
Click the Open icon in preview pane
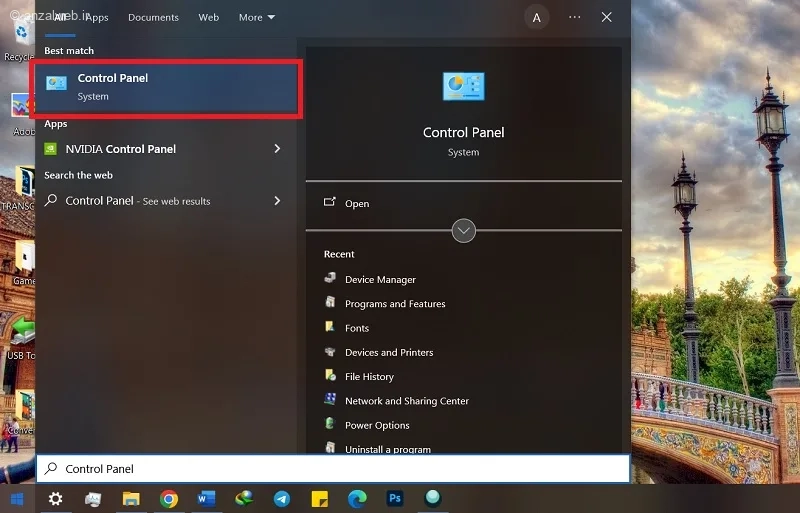pyautogui.click(x=330, y=202)
